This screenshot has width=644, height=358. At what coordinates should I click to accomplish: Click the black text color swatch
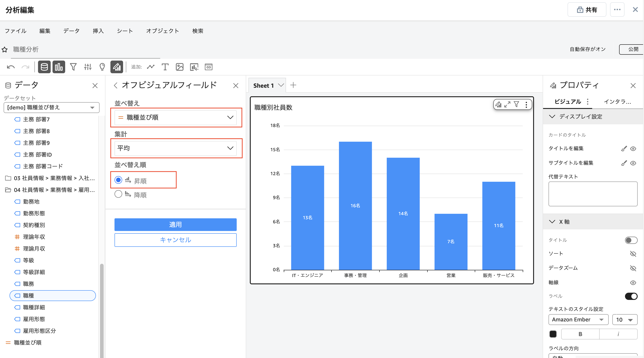tap(553, 334)
